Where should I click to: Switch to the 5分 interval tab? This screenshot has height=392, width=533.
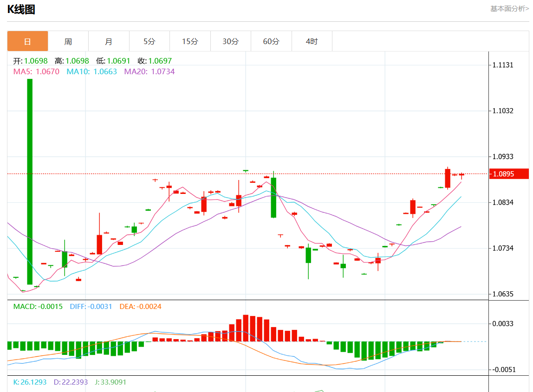149,41
